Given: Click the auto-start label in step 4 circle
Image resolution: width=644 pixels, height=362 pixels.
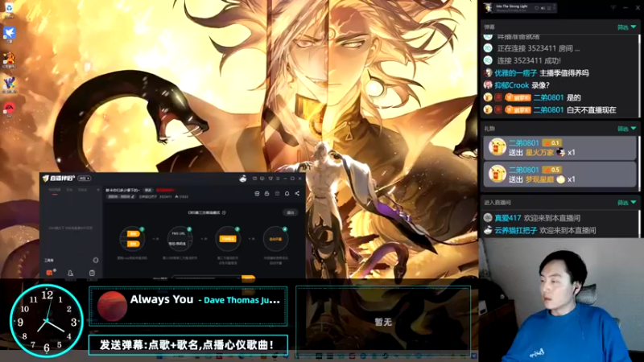Looking at the screenshot, I should [x=275, y=239].
